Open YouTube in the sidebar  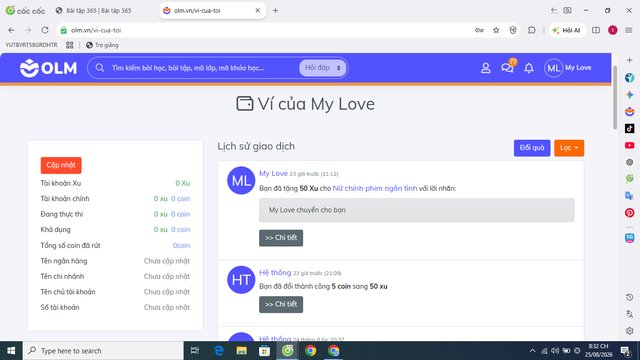[x=629, y=145]
